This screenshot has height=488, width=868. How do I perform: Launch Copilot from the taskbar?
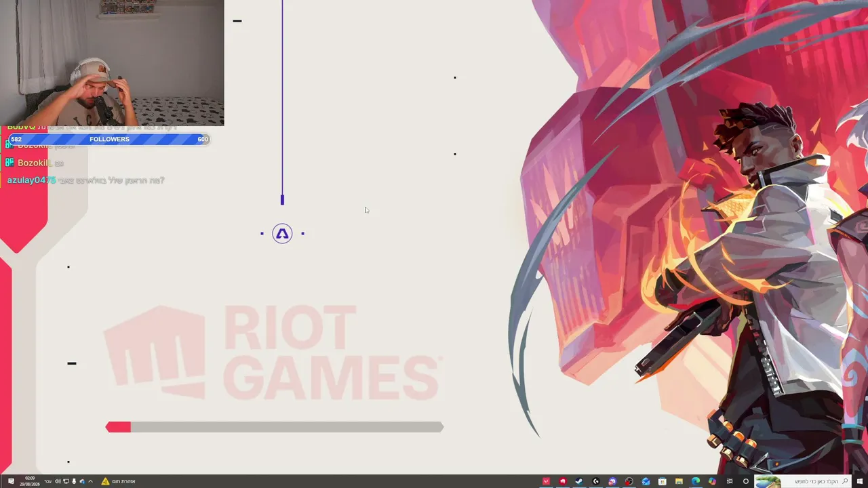[712, 481]
